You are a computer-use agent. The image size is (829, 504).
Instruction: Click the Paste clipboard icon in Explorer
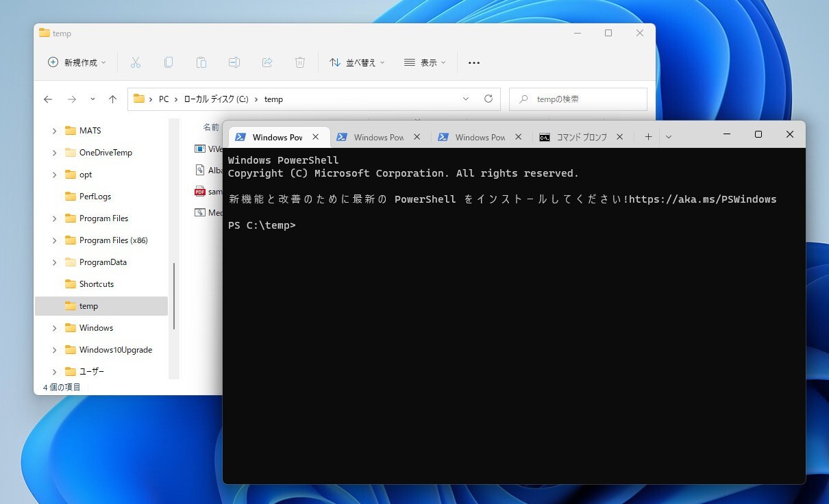click(x=201, y=62)
